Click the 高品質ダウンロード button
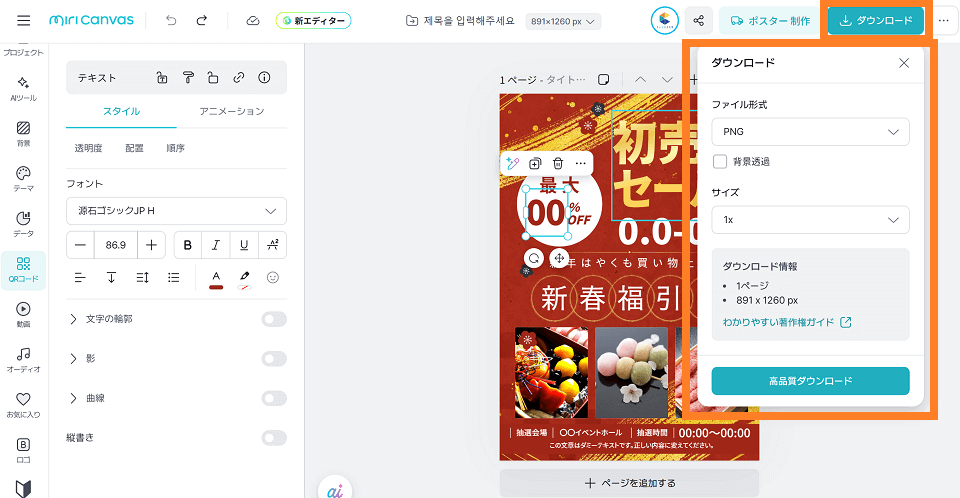This screenshot has height=498, width=960. click(x=810, y=381)
